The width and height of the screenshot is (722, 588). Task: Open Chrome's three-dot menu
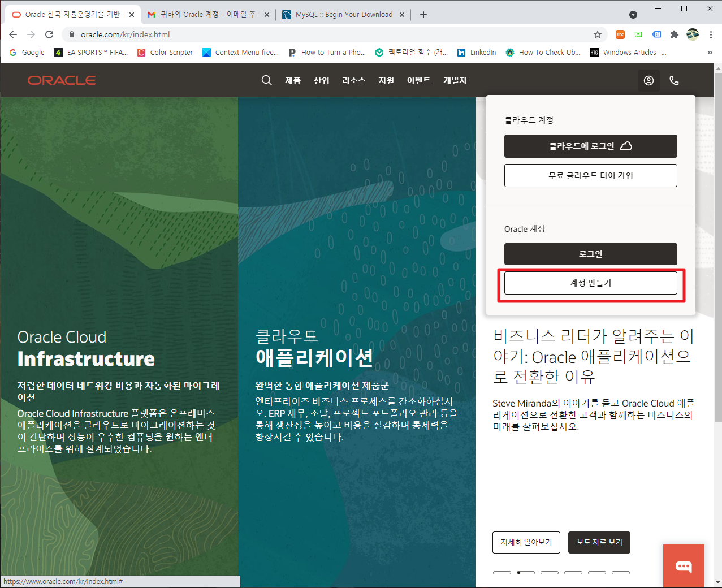click(711, 34)
